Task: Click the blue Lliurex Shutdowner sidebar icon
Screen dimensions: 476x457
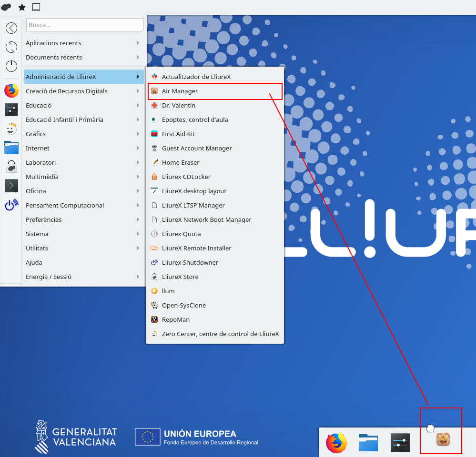Action: pyautogui.click(x=11, y=205)
